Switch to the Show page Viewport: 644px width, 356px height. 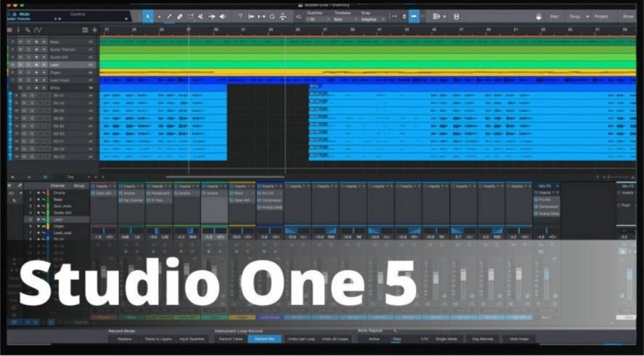pos(628,17)
